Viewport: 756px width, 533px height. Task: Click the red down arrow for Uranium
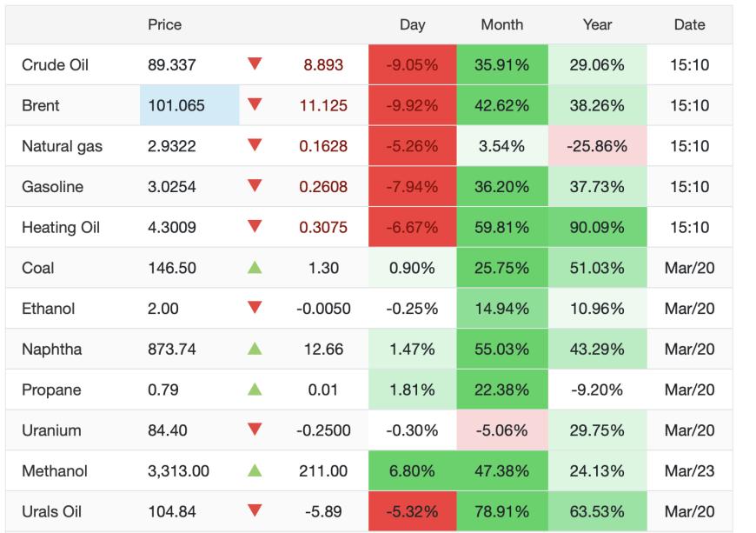[x=255, y=430]
